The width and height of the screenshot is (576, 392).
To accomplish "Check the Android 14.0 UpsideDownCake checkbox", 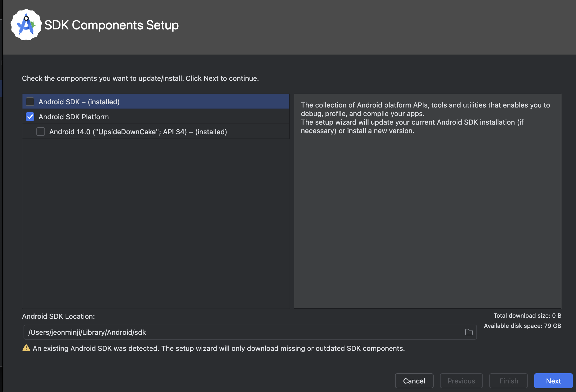I will coord(41,132).
